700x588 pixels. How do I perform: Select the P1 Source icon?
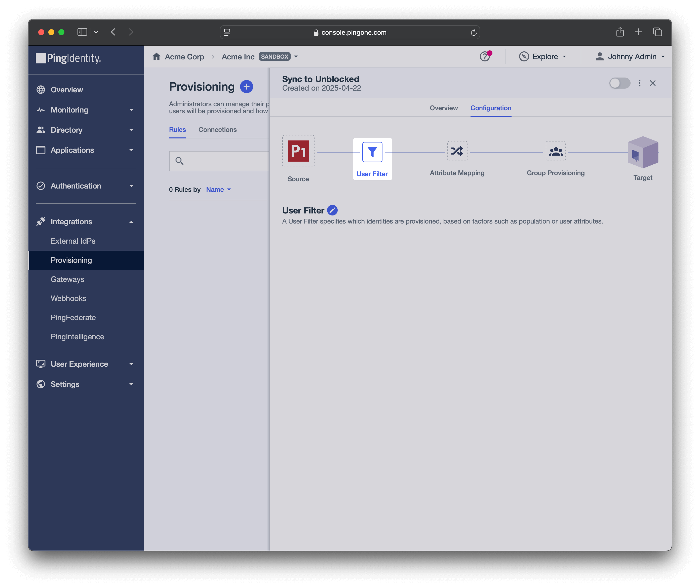pyautogui.click(x=298, y=151)
